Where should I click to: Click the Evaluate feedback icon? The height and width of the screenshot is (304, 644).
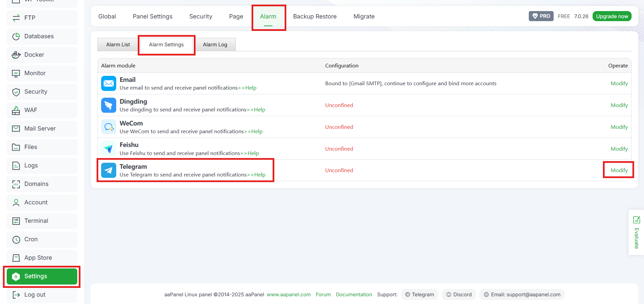click(x=636, y=220)
